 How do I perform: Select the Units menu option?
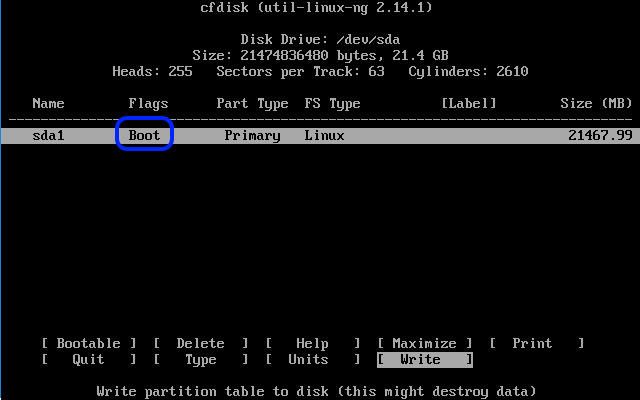[313, 360]
